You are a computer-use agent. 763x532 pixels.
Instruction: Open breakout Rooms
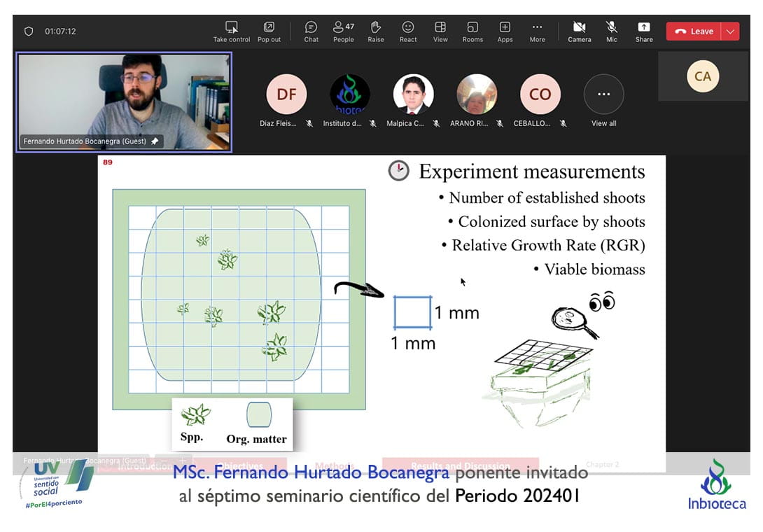472,28
